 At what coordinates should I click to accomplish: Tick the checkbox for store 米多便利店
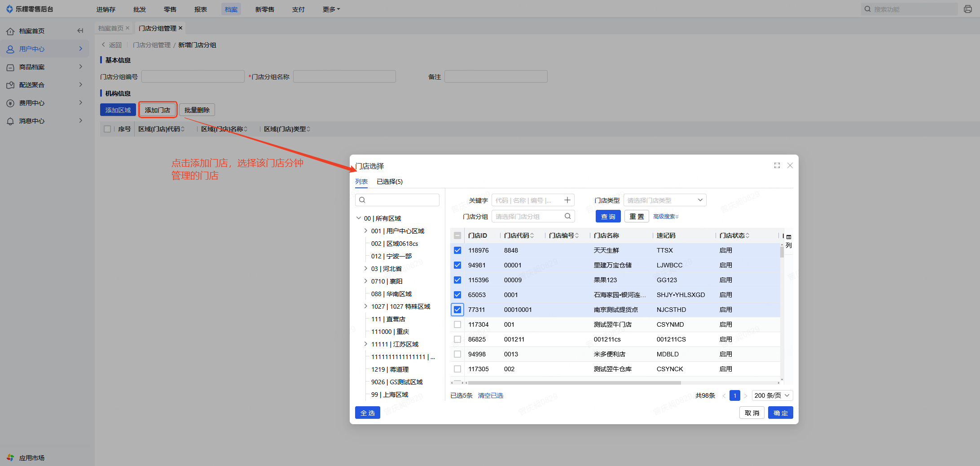point(457,354)
